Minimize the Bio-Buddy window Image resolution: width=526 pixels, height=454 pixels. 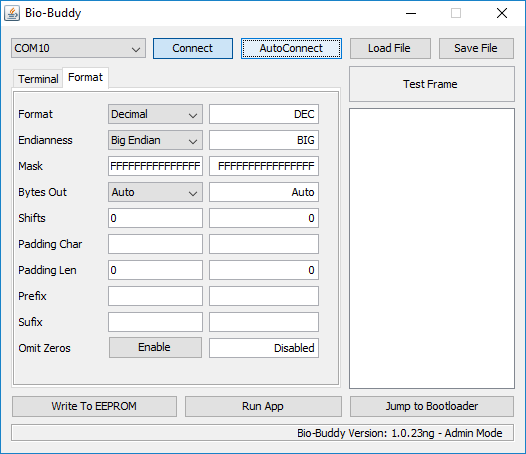(411, 13)
